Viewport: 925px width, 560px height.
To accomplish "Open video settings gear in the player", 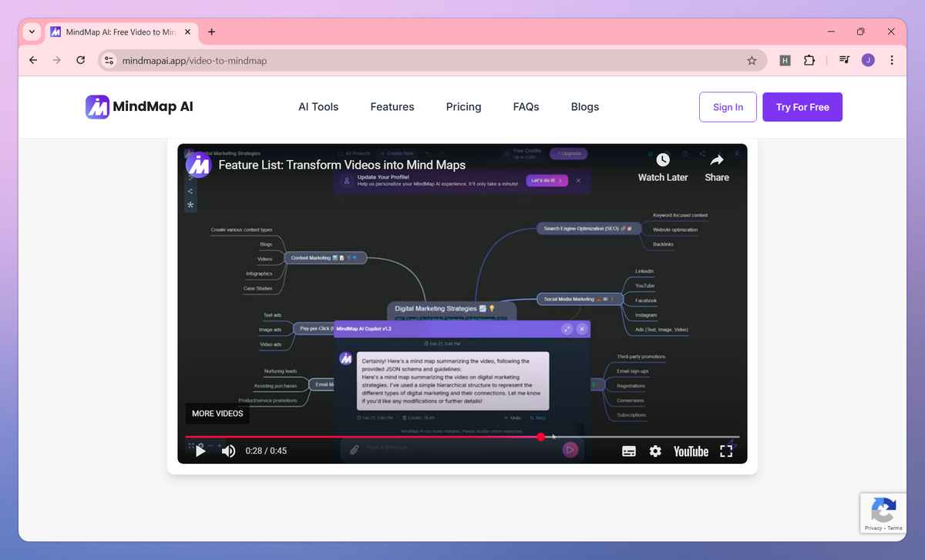I will point(655,451).
